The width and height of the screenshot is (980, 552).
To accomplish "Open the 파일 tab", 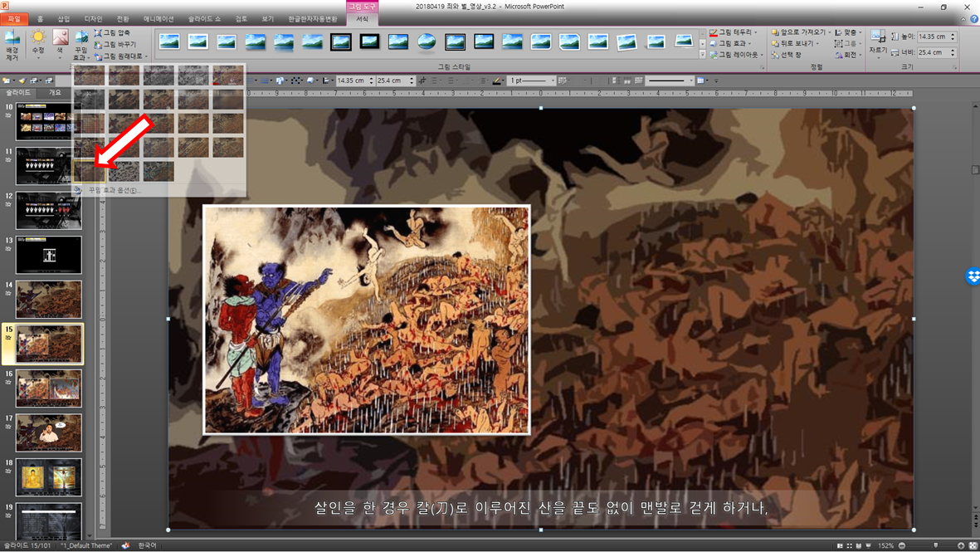I will (x=14, y=19).
